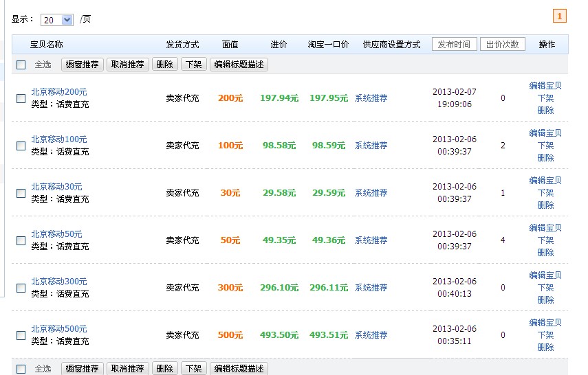This screenshot has width=588, height=375.
Task: Click 系统推荐 in the 北京移动30元 row
Action: 371,193
